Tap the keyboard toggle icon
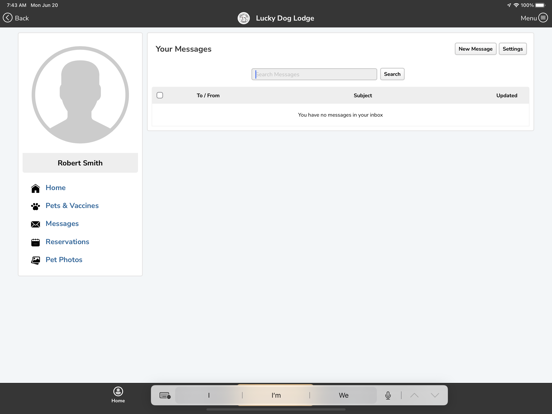 (165, 395)
